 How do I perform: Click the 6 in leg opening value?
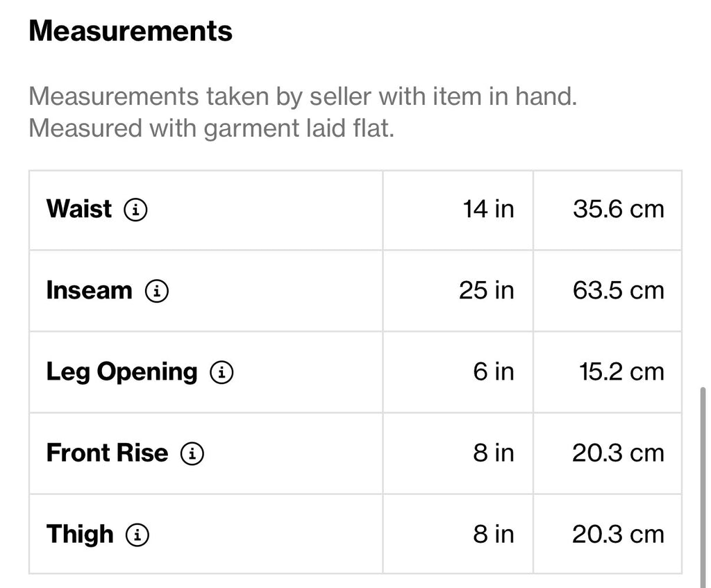pyautogui.click(x=494, y=371)
